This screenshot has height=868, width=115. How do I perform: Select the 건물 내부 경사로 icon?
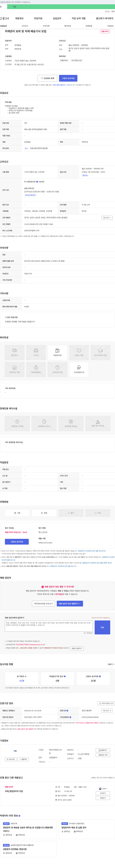point(98,424)
